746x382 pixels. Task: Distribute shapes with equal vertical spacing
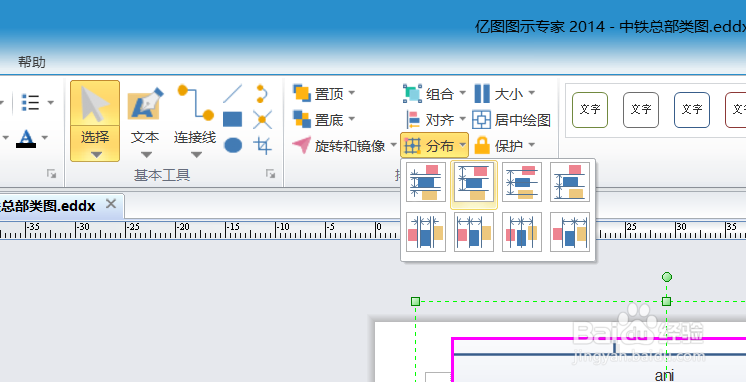coord(426,182)
